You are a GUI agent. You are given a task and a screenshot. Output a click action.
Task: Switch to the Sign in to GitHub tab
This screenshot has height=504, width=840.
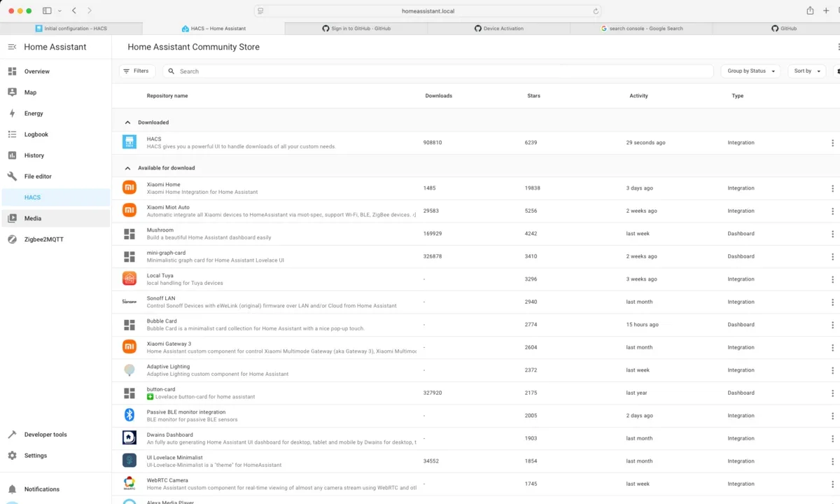tap(356, 29)
